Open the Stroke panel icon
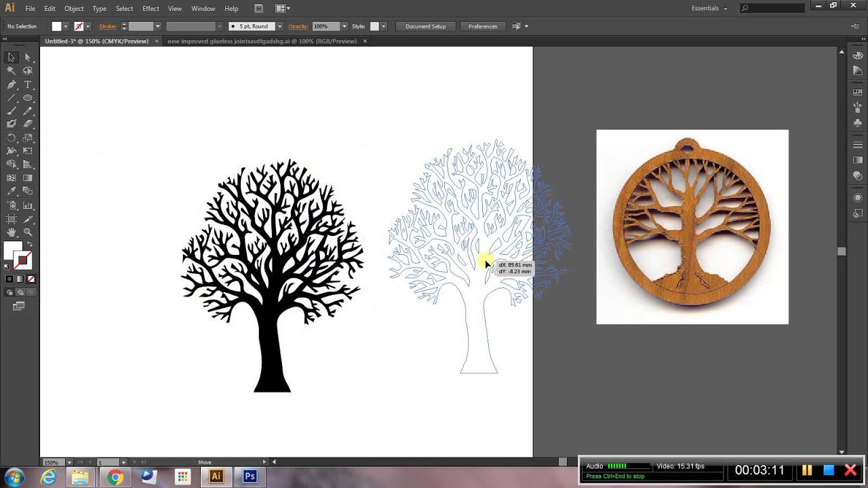 858,144
